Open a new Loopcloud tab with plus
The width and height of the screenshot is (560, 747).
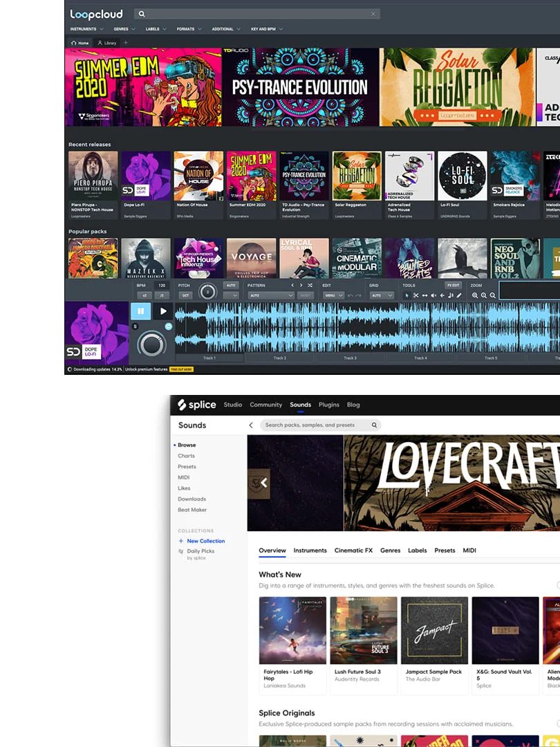coord(126,43)
